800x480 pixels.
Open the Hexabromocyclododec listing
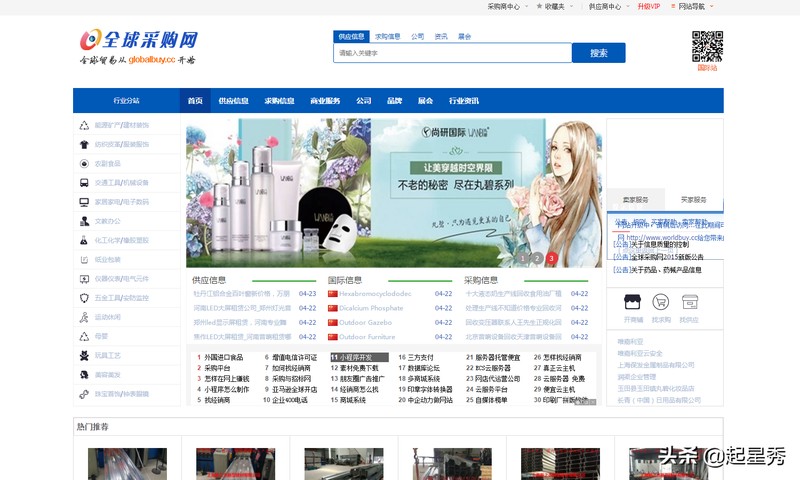coord(375,294)
